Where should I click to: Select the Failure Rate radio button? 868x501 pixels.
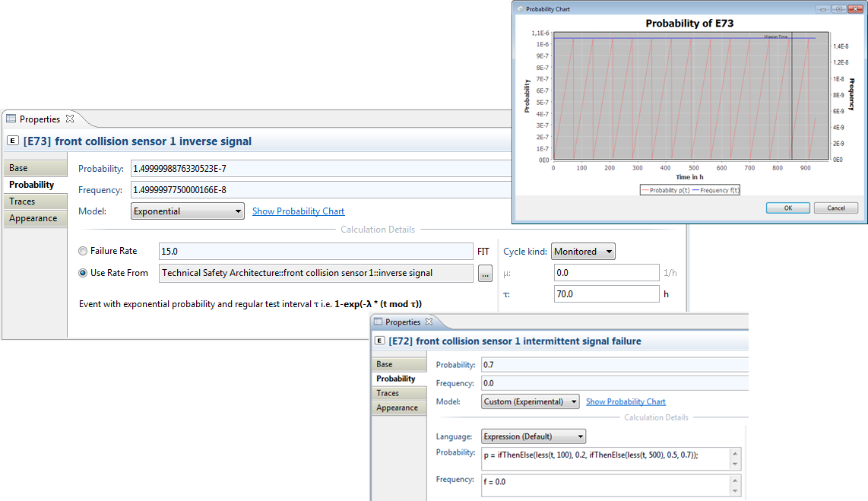tap(83, 251)
